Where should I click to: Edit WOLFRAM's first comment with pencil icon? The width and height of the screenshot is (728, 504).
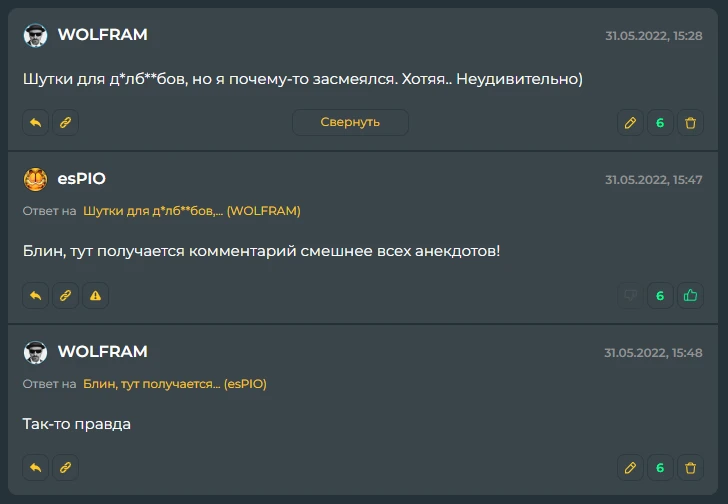(630, 123)
